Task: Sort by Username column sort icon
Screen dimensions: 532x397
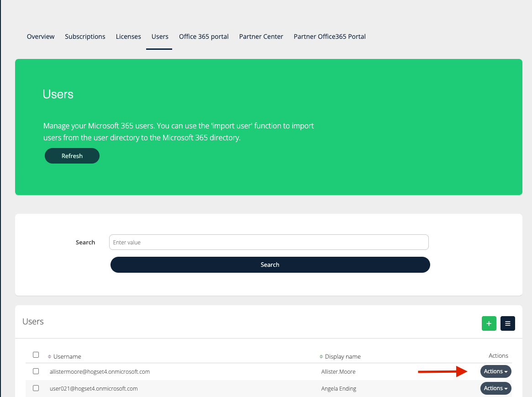Action: [50, 356]
